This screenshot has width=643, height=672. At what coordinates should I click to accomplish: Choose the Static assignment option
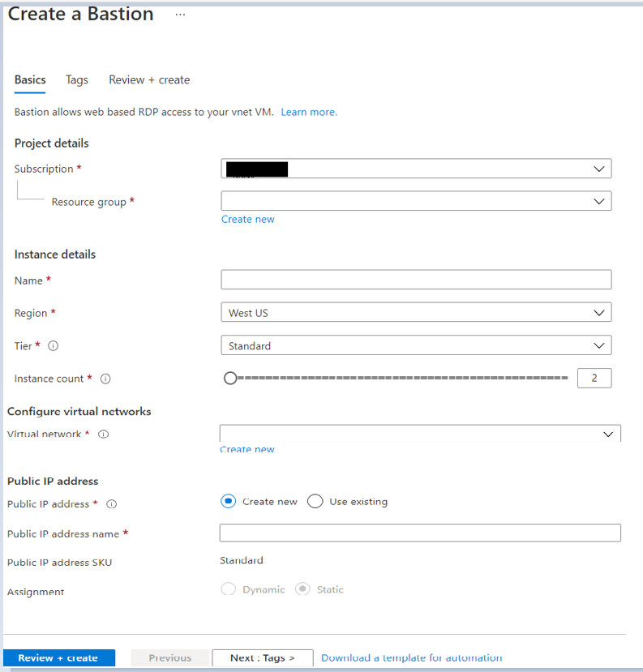pyautogui.click(x=302, y=589)
